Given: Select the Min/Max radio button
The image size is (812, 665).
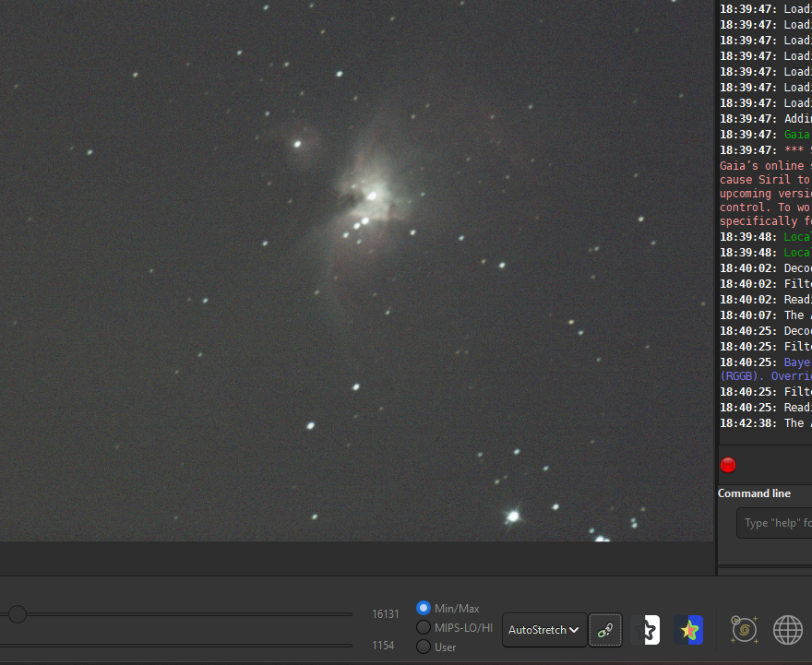Looking at the screenshot, I should (x=424, y=608).
